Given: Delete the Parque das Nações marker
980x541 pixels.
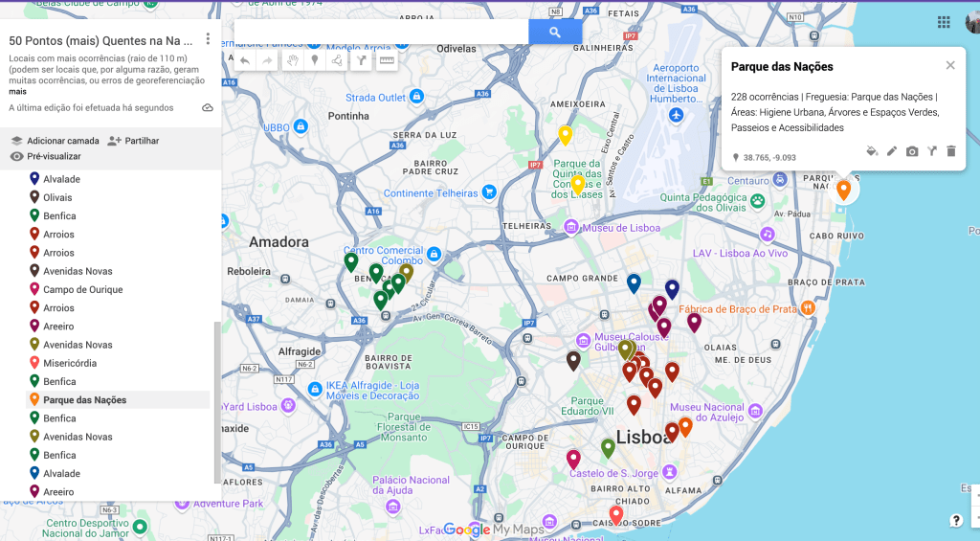Looking at the screenshot, I should coord(951,151).
